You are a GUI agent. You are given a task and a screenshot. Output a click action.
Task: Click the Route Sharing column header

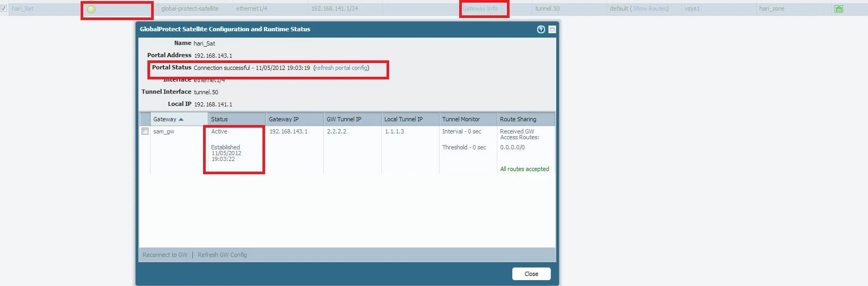pos(525,119)
